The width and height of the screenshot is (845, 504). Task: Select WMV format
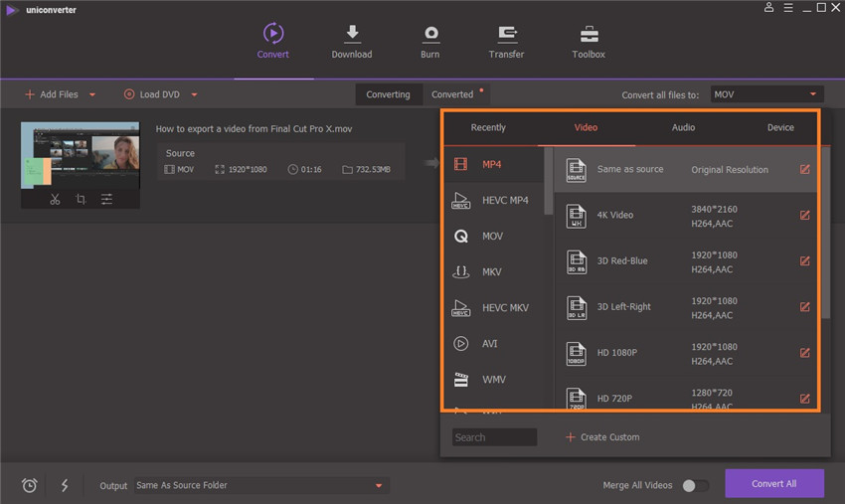[x=493, y=380]
